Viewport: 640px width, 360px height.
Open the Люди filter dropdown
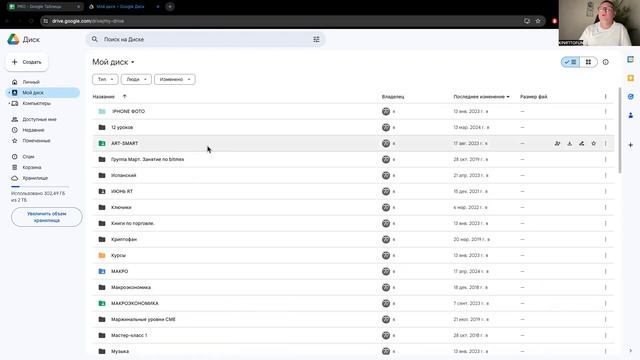[x=136, y=79]
